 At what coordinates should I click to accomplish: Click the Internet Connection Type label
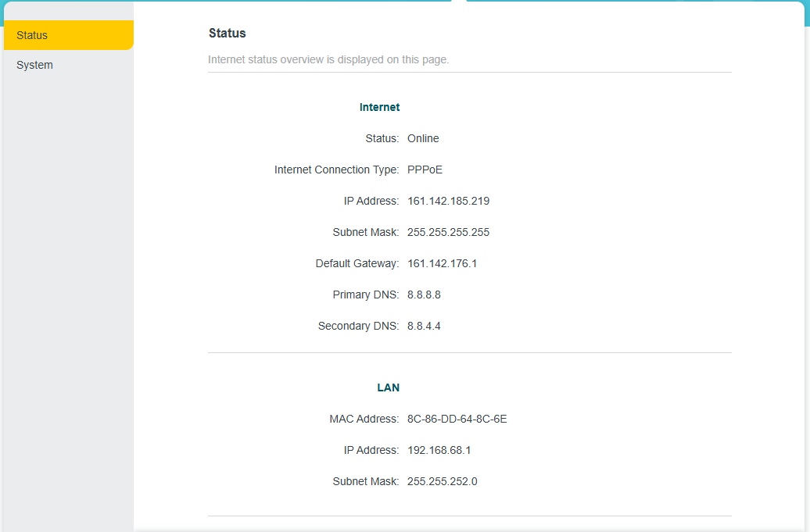click(337, 170)
